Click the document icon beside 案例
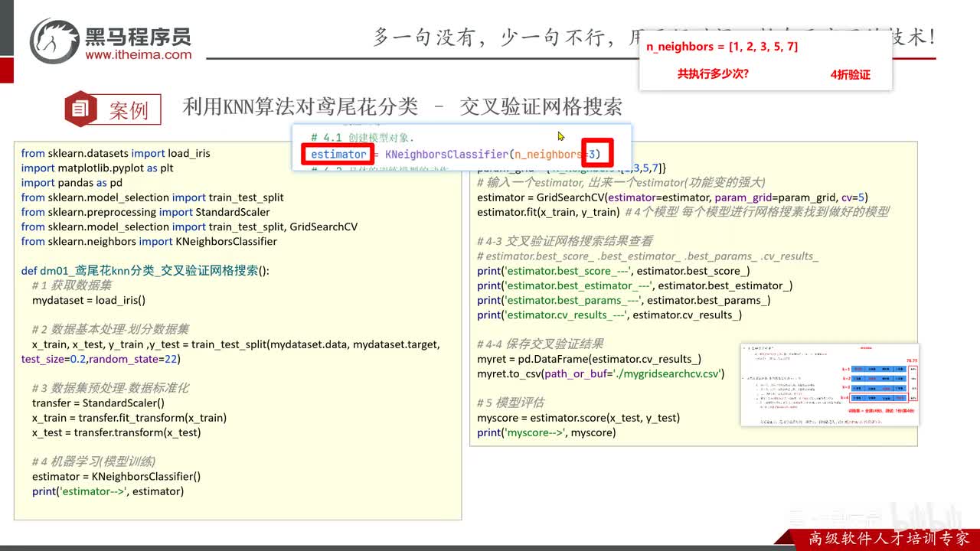 coord(81,109)
